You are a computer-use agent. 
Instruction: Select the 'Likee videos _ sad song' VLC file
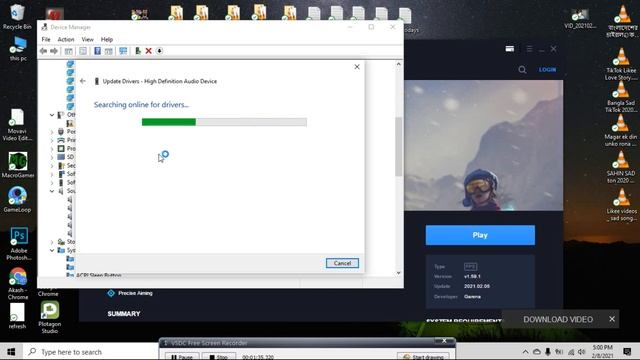pyautogui.click(x=622, y=205)
